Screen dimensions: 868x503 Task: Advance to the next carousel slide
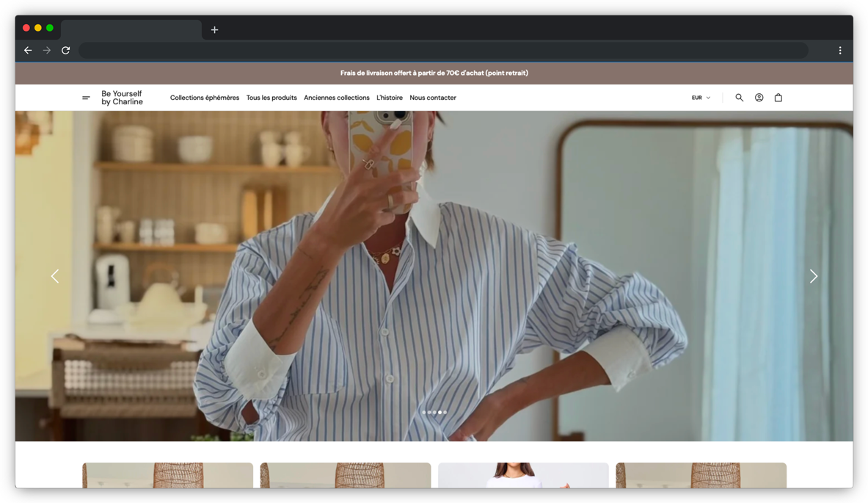(813, 276)
